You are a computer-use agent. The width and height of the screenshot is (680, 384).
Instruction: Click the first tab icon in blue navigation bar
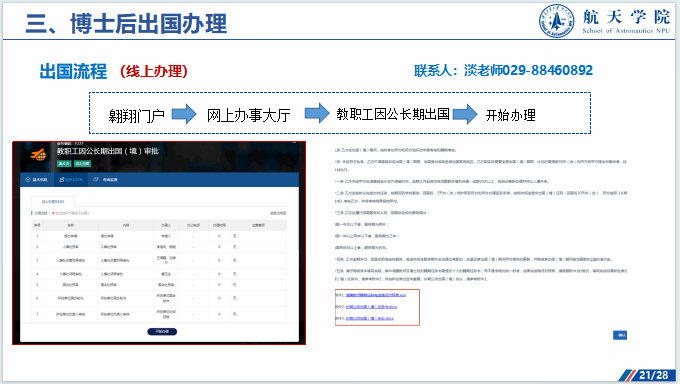coord(28,180)
